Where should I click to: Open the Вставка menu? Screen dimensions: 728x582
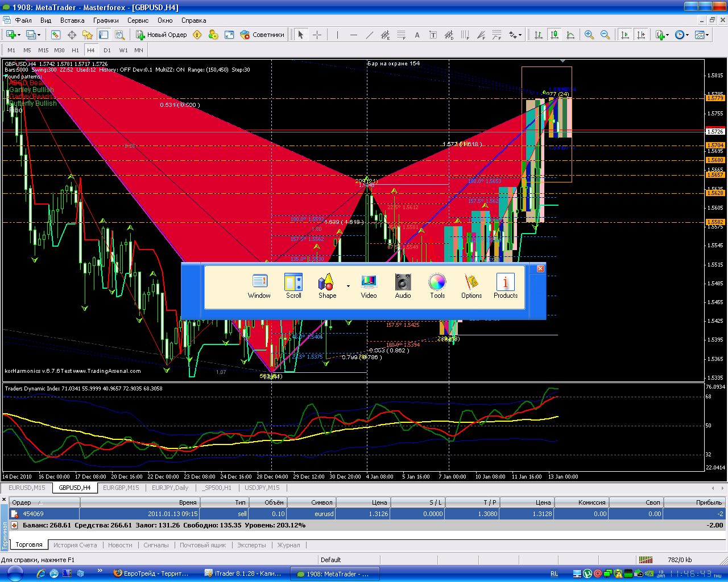click(72, 20)
